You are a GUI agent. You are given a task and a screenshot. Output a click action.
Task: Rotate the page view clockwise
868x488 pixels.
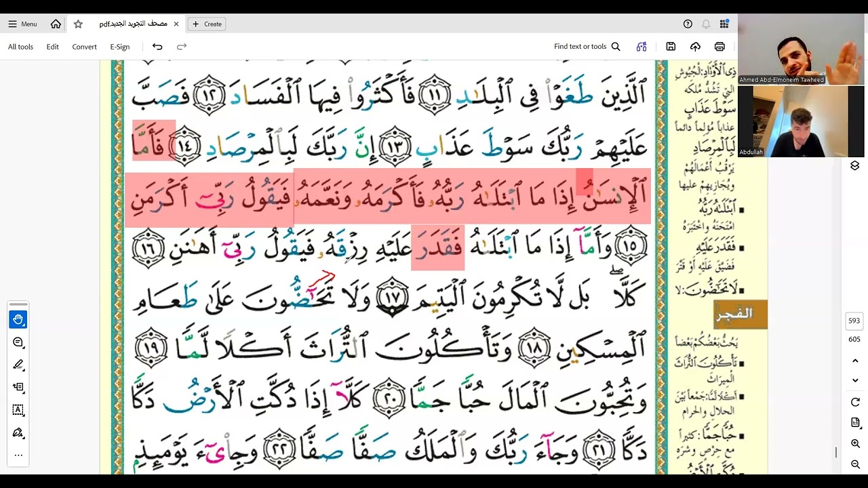(855, 403)
